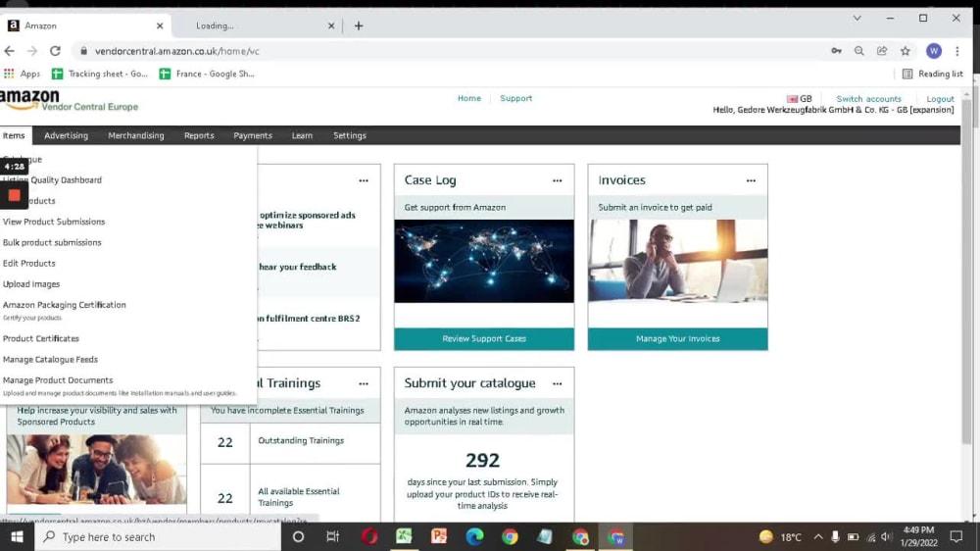This screenshot has height=551, width=980.
Task: Open Submit your catalogue card options menu
Action: click(557, 383)
